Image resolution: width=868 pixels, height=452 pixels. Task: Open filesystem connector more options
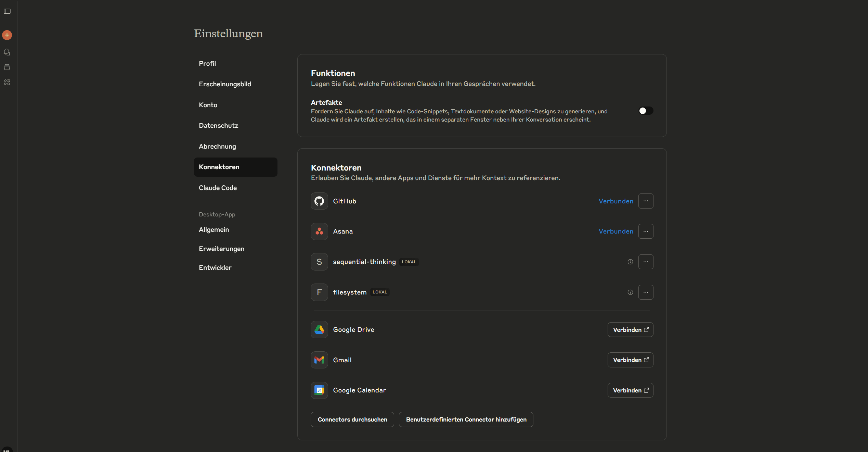(645, 292)
